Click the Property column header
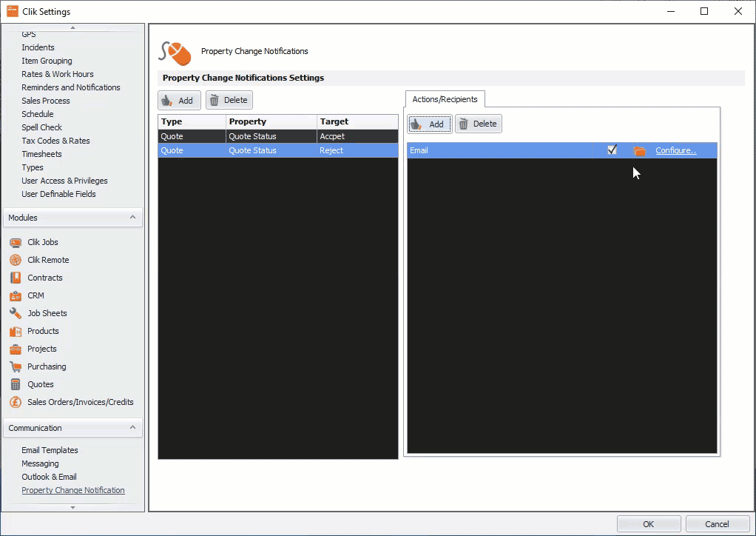The image size is (756, 536). pos(271,121)
